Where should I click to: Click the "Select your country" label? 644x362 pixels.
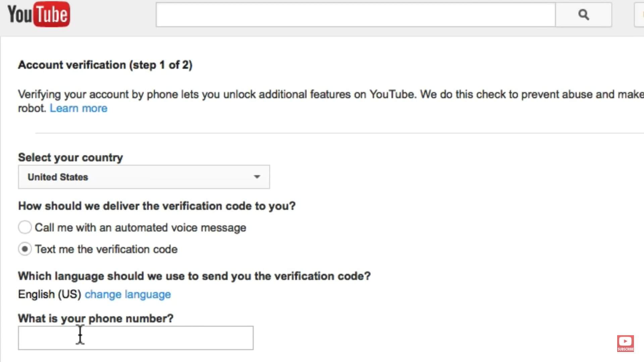click(70, 157)
